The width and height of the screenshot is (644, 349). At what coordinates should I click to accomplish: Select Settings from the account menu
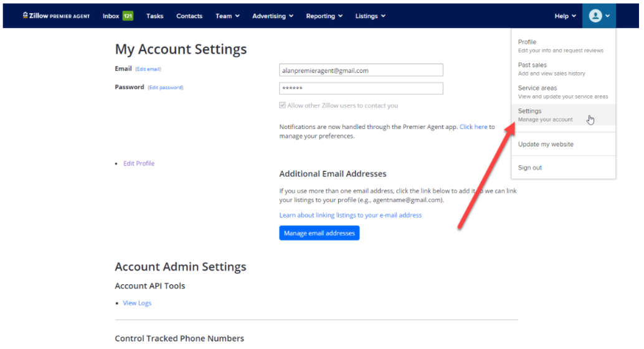[x=530, y=112]
